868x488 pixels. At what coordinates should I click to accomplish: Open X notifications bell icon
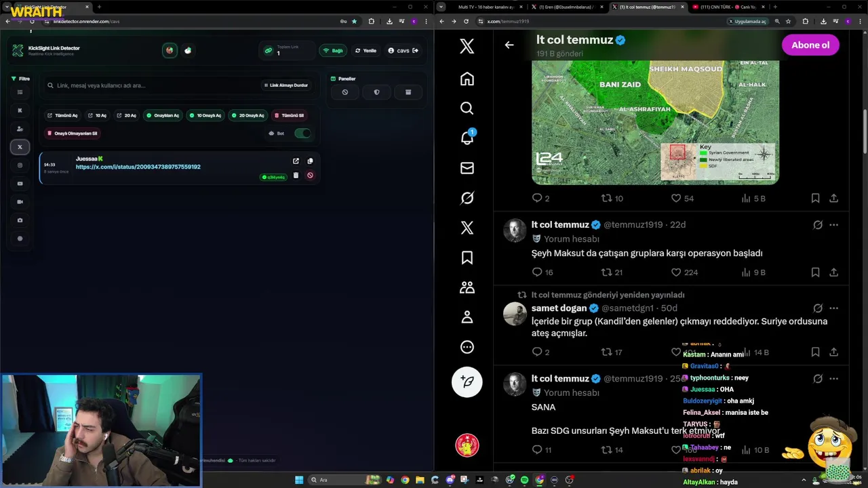coord(467,138)
